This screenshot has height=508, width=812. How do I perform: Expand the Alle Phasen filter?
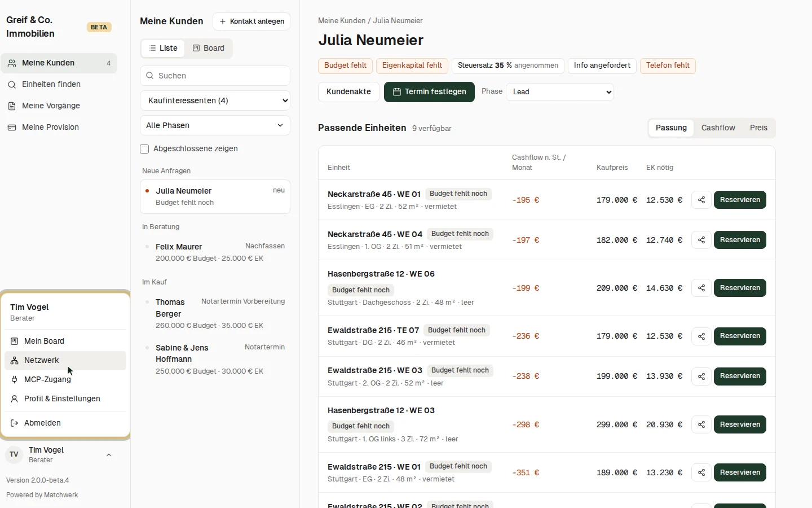215,125
